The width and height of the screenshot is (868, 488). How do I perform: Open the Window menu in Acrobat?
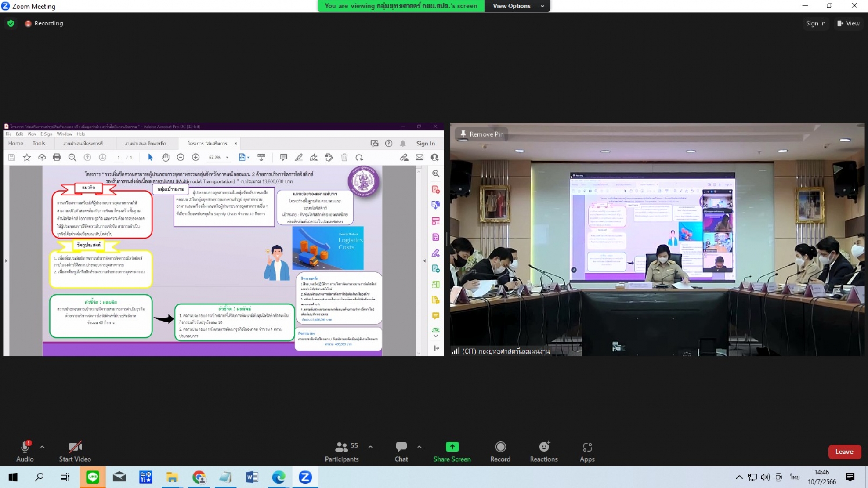pyautogui.click(x=64, y=134)
